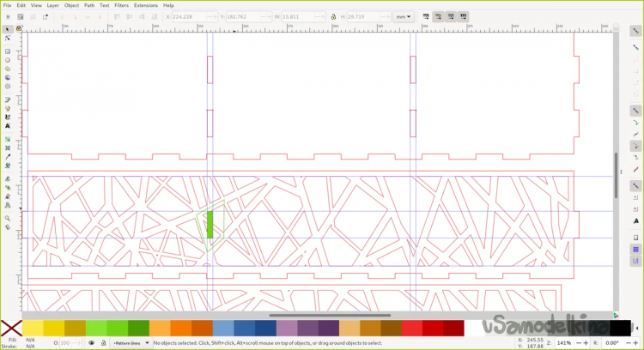Toggle scale stroke width with object

[x=427, y=16]
